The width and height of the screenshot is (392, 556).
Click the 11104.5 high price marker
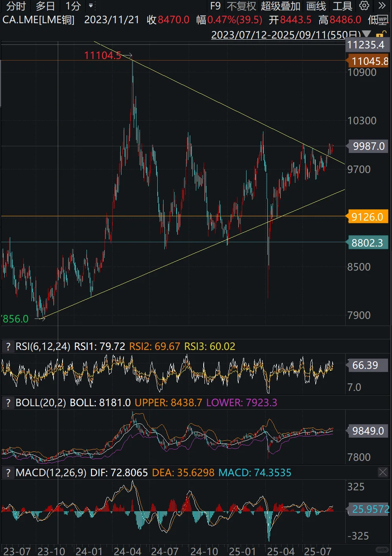point(103,55)
